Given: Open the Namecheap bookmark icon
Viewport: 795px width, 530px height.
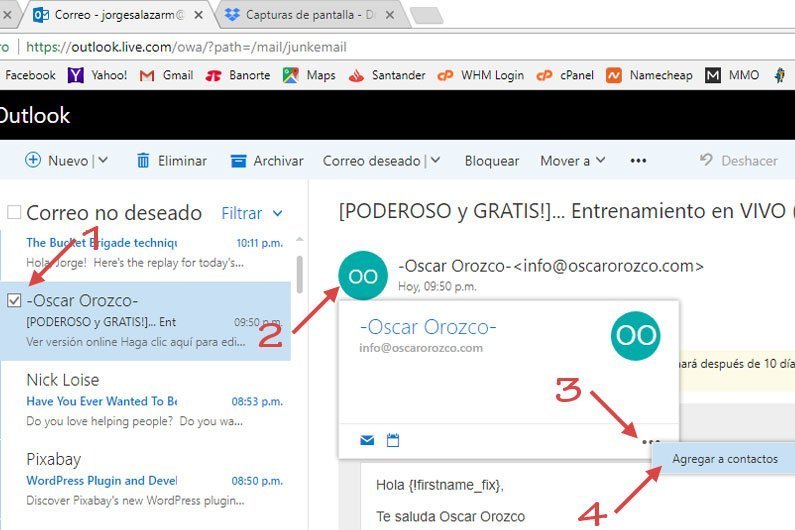Looking at the screenshot, I should coord(613,76).
